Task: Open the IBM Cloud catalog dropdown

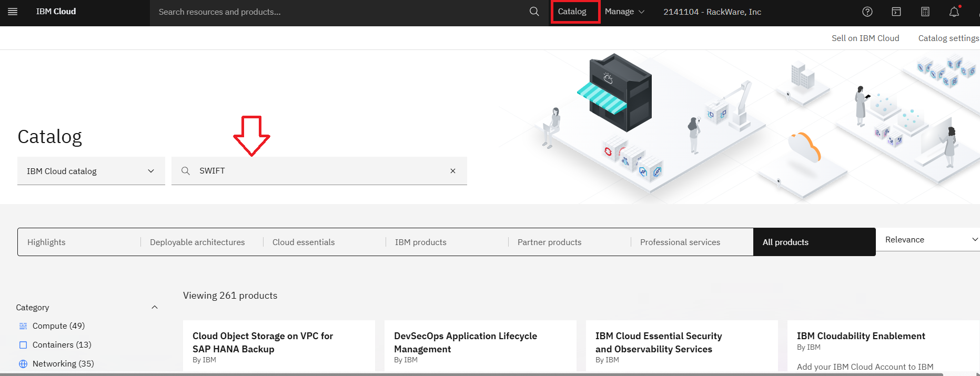Action: pos(91,171)
